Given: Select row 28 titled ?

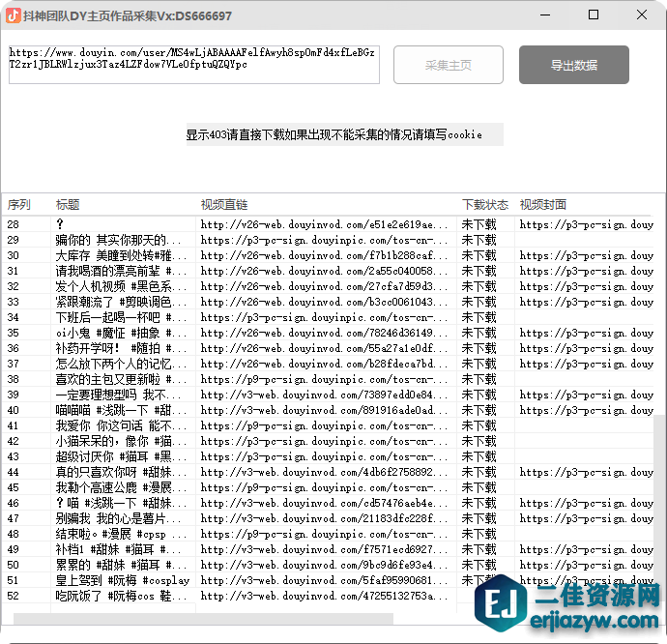Looking at the screenshot, I should coord(328,224).
